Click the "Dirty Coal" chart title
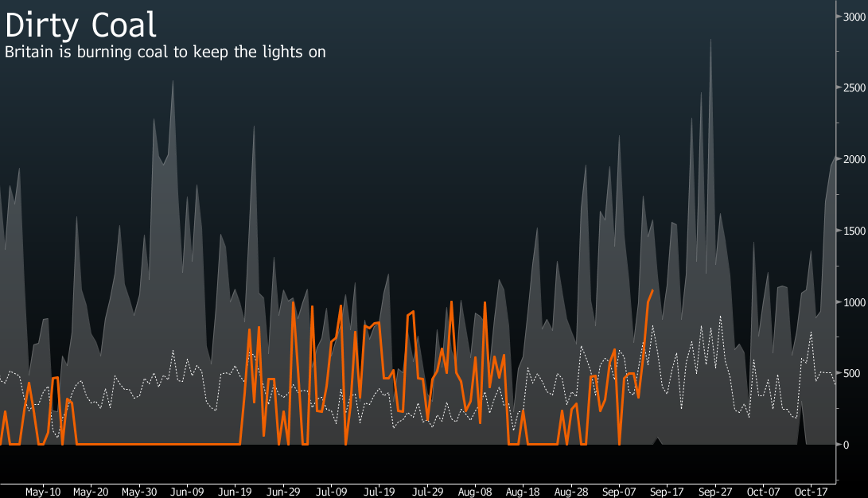This screenshot has height=498, width=868. click(80, 24)
